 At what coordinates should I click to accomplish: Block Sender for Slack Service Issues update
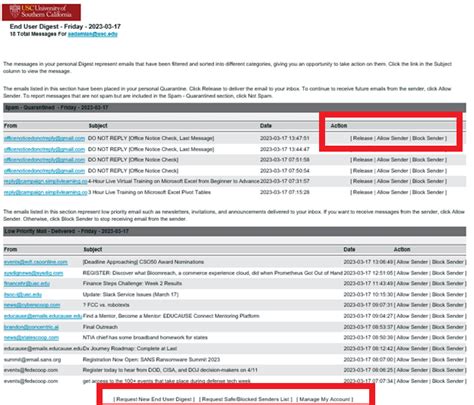coord(448,294)
